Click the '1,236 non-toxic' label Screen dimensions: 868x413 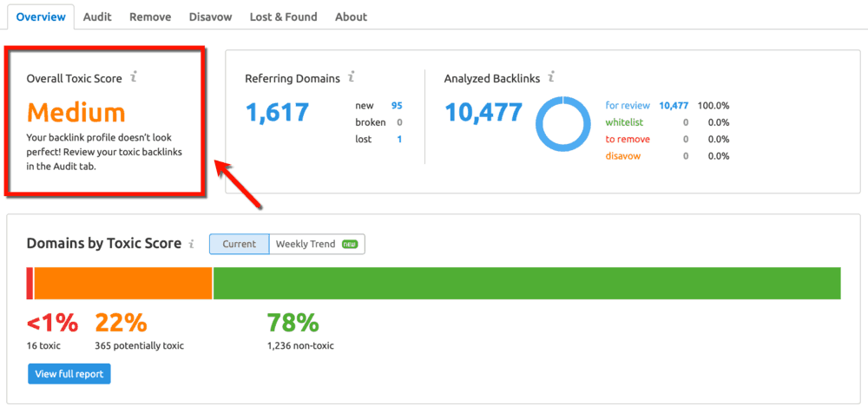pos(300,346)
